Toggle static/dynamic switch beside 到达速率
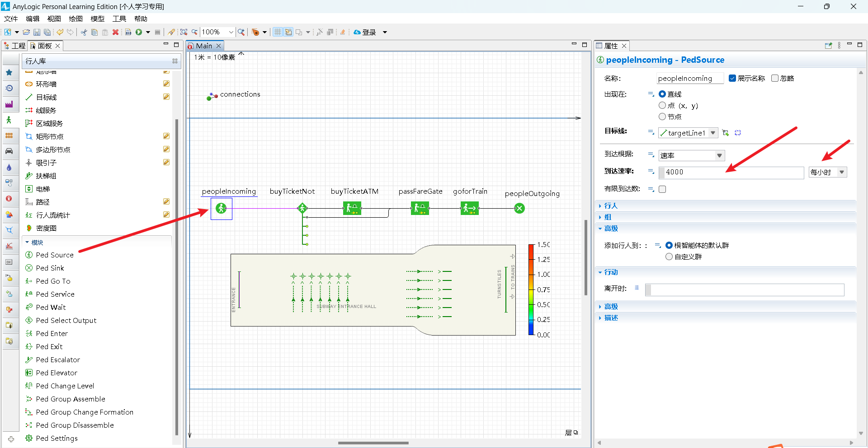The image size is (868, 448). click(x=651, y=171)
